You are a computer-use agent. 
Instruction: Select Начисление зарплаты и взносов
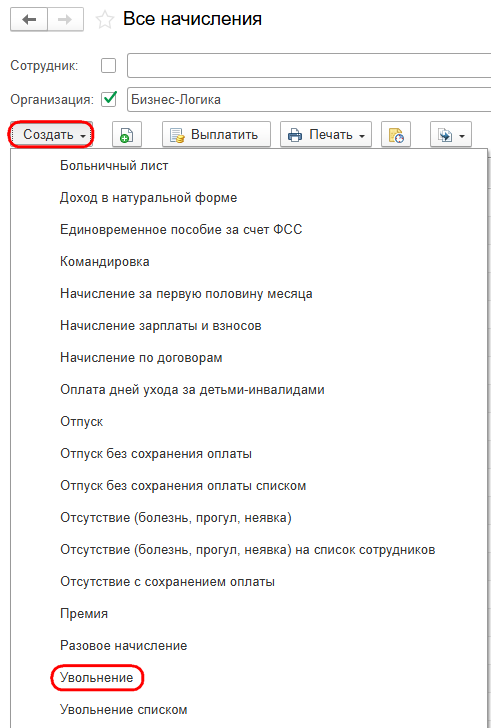click(161, 326)
